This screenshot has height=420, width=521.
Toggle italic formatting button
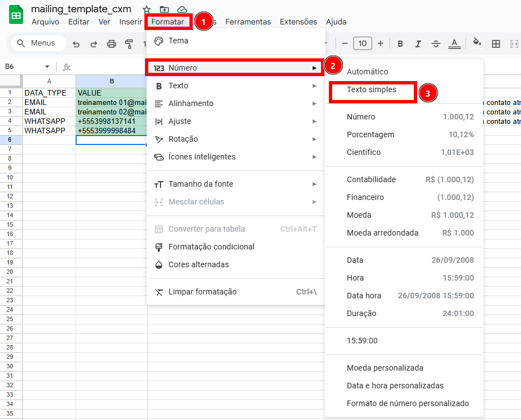click(x=418, y=43)
